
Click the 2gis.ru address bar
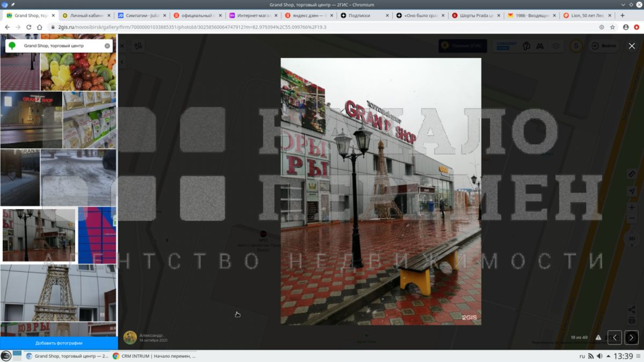point(322,27)
